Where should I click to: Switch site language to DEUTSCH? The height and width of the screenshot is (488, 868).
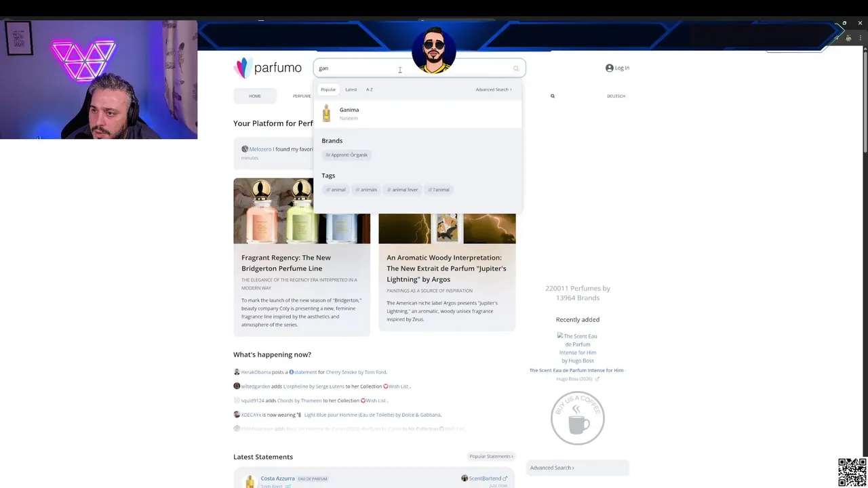click(616, 96)
